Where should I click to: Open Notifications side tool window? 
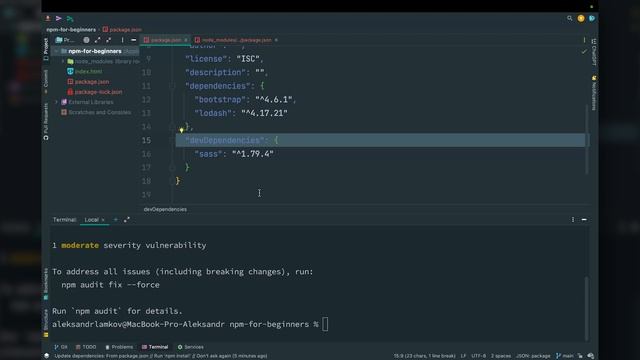click(x=594, y=93)
